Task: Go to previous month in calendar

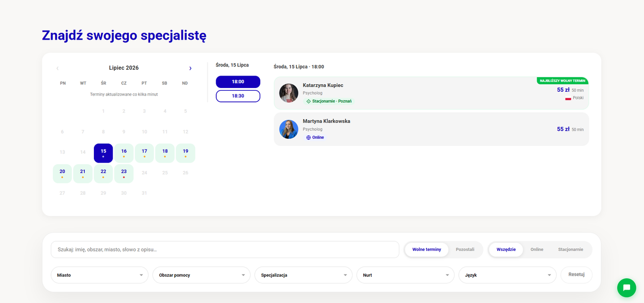Action: 57,68
